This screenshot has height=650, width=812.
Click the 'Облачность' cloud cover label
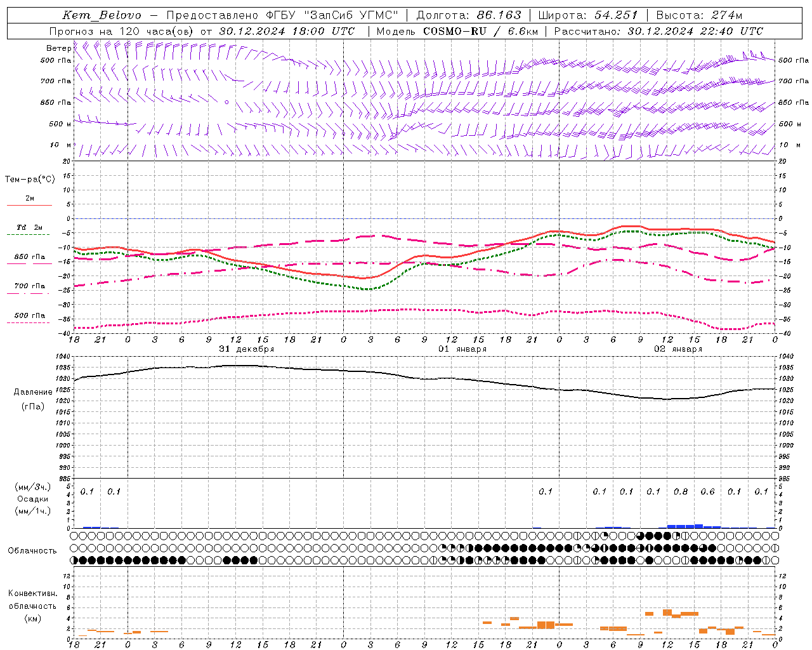coord(32,550)
